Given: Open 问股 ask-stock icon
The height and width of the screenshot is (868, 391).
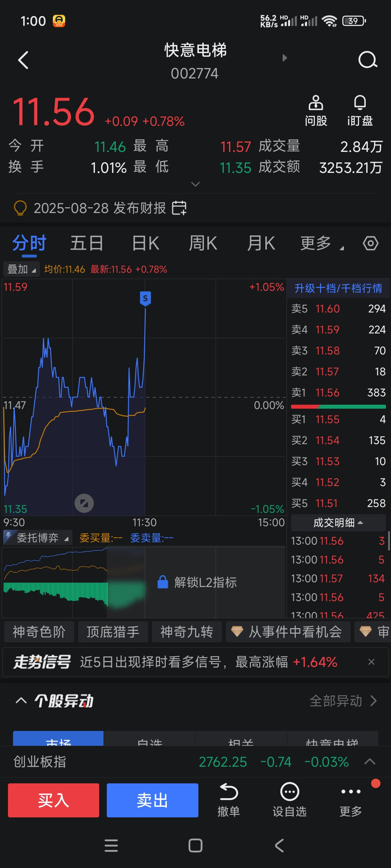Looking at the screenshot, I should click(316, 111).
